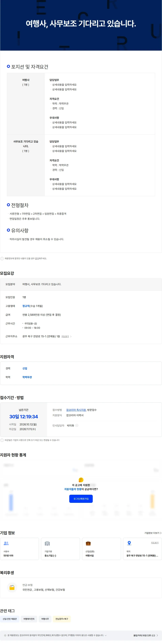The width and height of the screenshot is (162, 644).
Task: Click the 50명 이하 employee count text
Action: 8,555
